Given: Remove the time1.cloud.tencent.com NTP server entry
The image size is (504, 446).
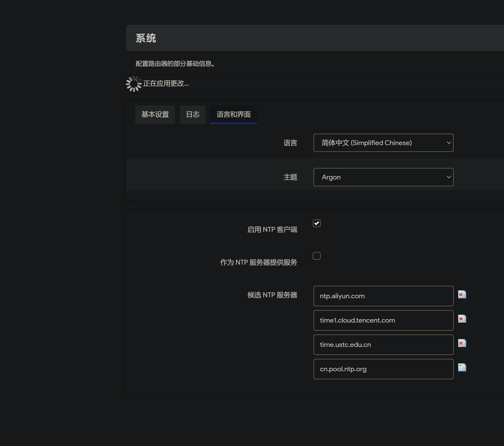Looking at the screenshot, I should 462,319.
